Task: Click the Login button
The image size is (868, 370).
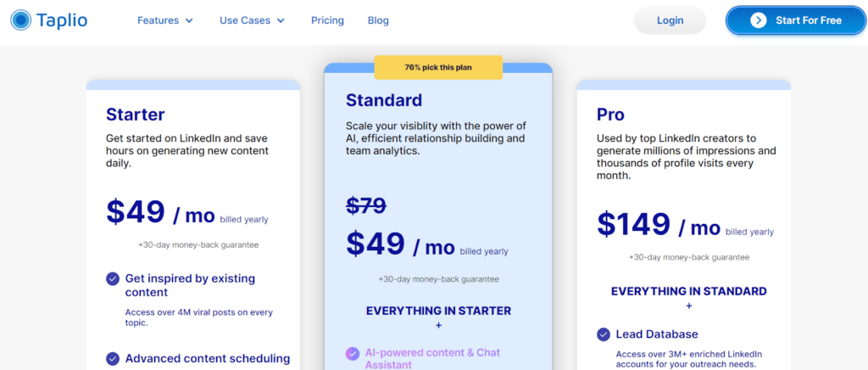Action: pyautogui.click(x=670, y=20)
